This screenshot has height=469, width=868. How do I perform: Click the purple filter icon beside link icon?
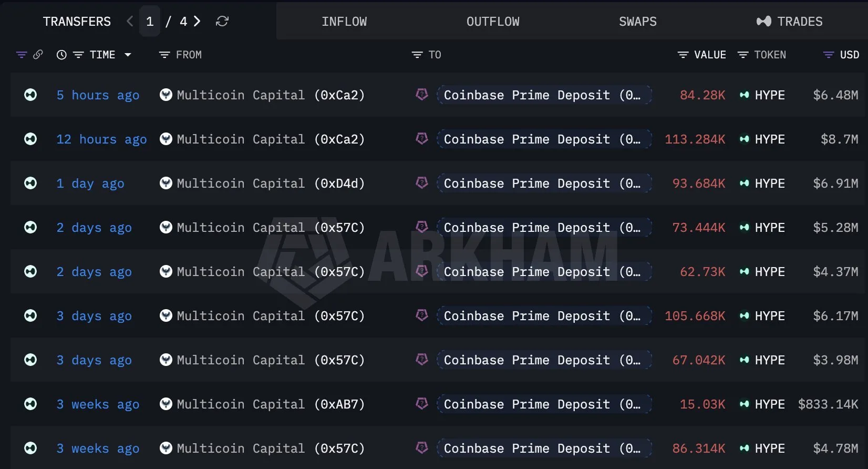[x=22, y=55]
